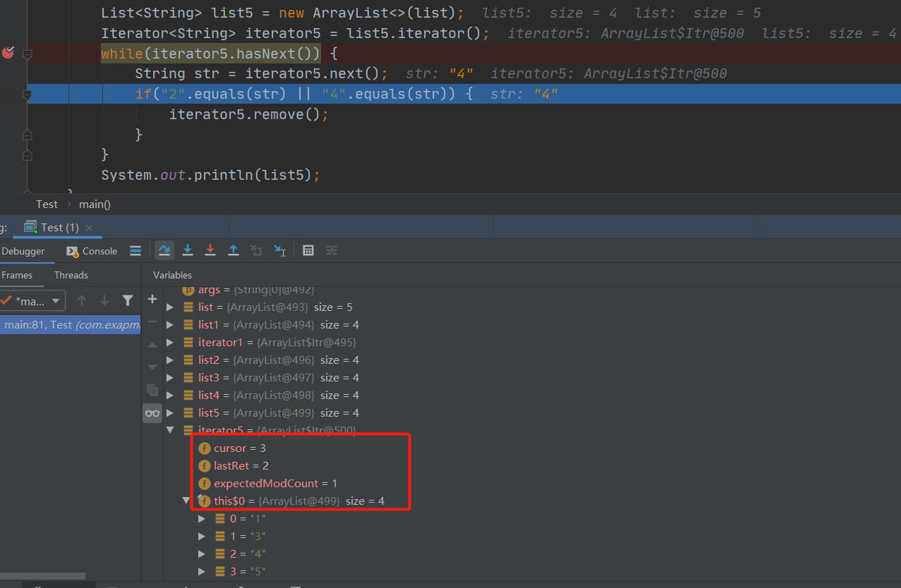Click the Iterator<String> iterator5 declaration line
Viewport: 901px width, 588px height.
(x=295, y=33)
